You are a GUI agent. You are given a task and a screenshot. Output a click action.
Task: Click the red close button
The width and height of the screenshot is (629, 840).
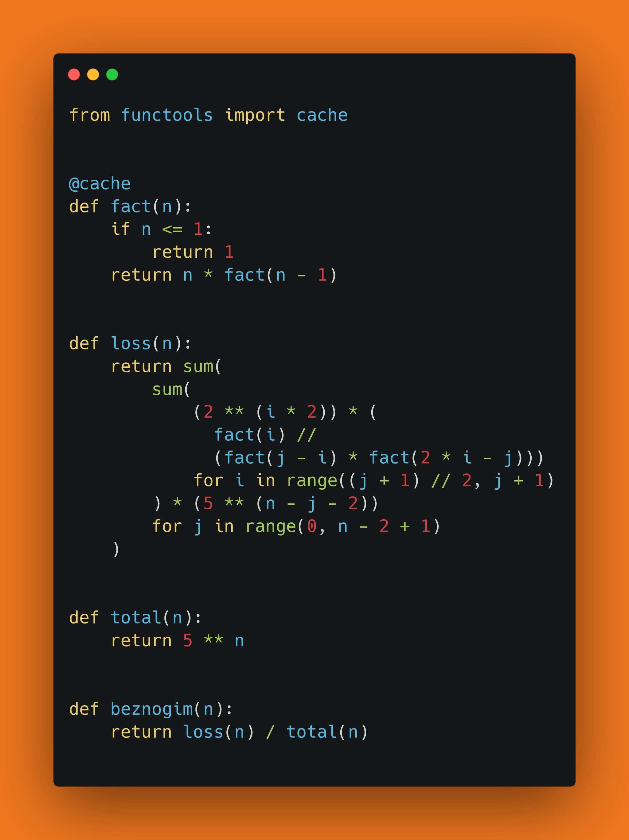pos(75,73)
